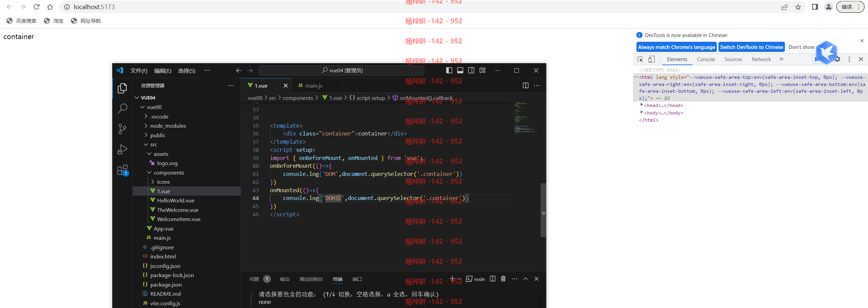Split the terminal panel

(493, 279)
